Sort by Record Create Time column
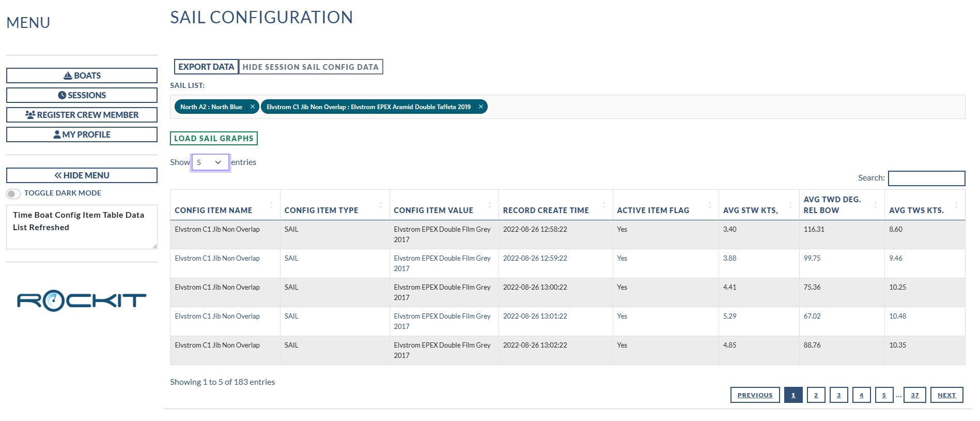 click(556, 205)
